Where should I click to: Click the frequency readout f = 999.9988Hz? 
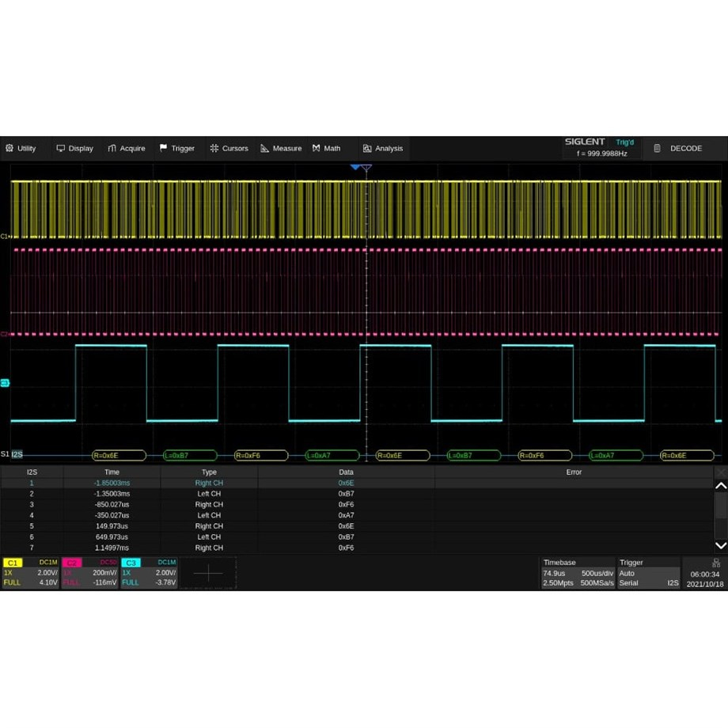pyautogui.click(x=601, y=154)
